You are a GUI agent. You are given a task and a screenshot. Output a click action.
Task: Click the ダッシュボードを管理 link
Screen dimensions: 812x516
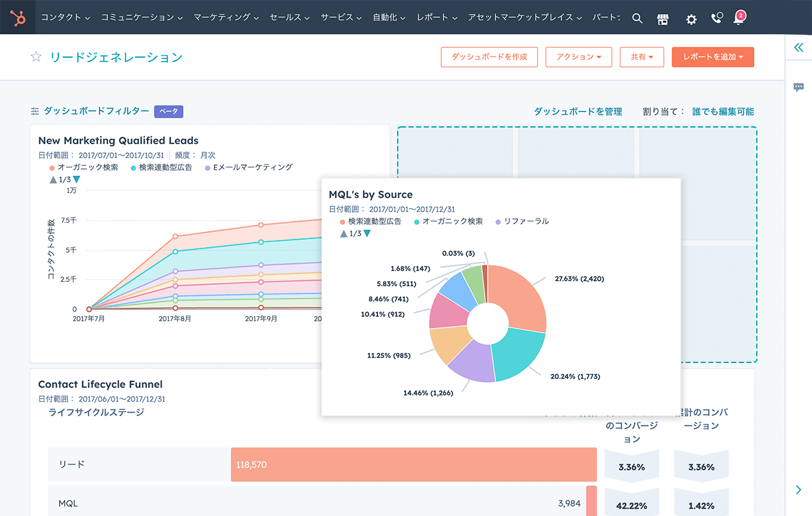(578, 111)
